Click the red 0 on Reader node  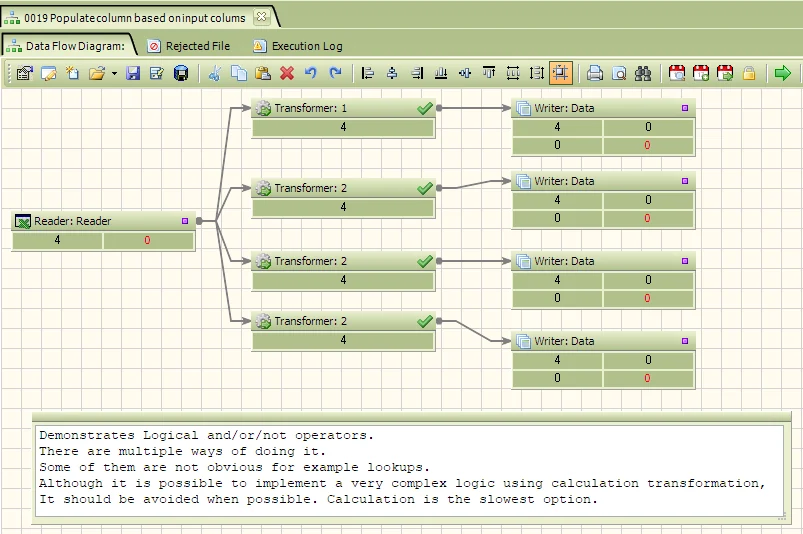(147, 240)
